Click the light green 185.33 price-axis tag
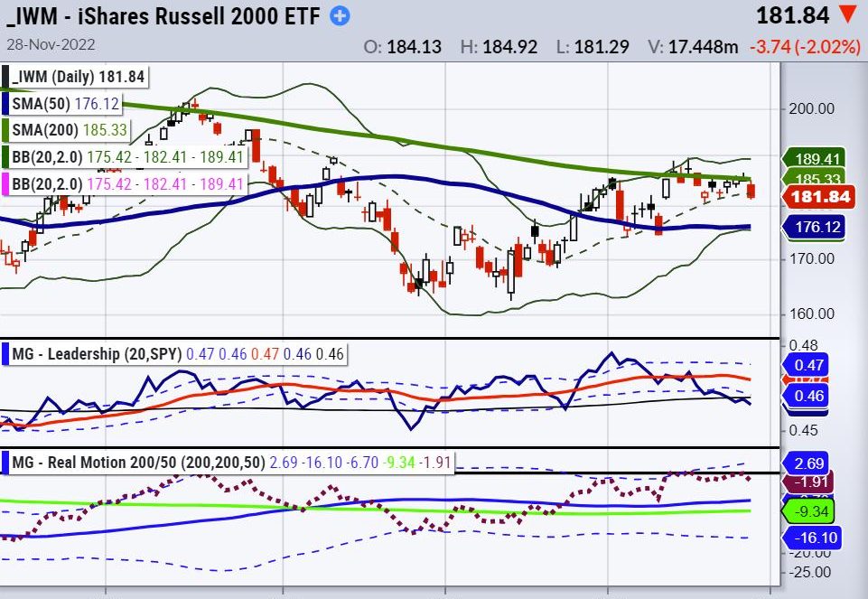The width and height of the screenshot is (868, 599). click(814, 178)
